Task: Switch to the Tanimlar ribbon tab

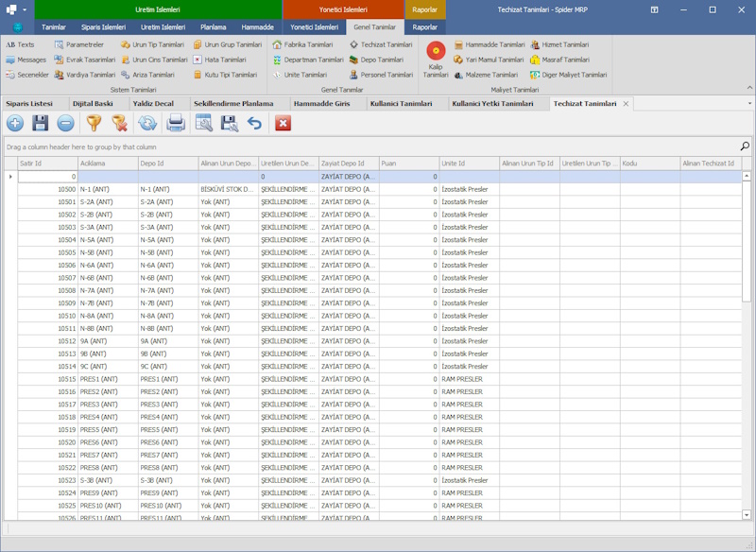Action: (x=54, y=27)
